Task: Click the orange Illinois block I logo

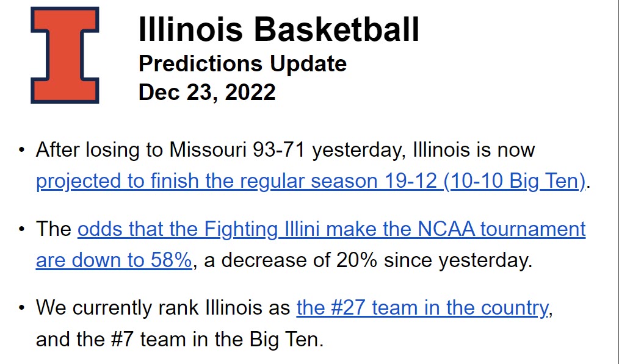Action: click(x=65, y=55)
